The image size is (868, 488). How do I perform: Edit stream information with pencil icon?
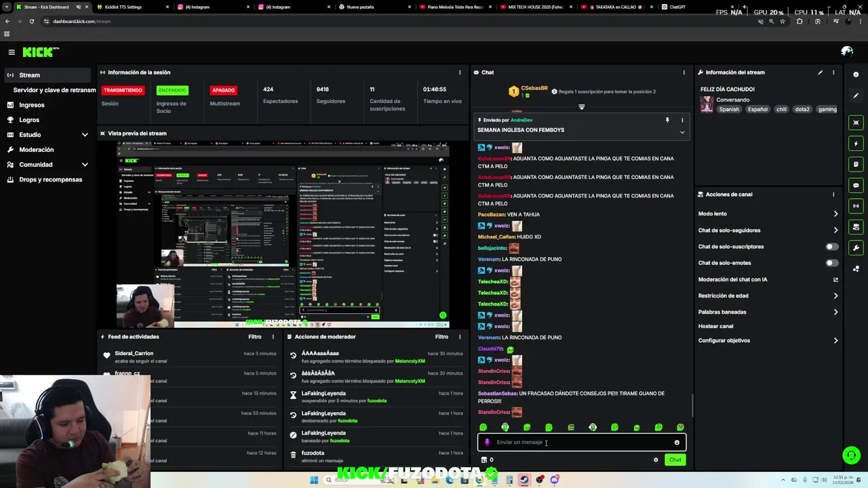coord(820,73)
